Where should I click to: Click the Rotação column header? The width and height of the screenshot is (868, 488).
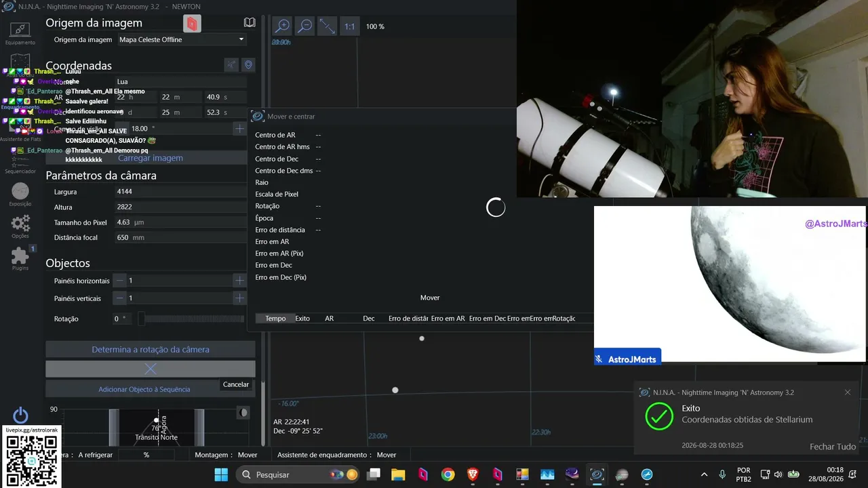[x=564, y=319]
